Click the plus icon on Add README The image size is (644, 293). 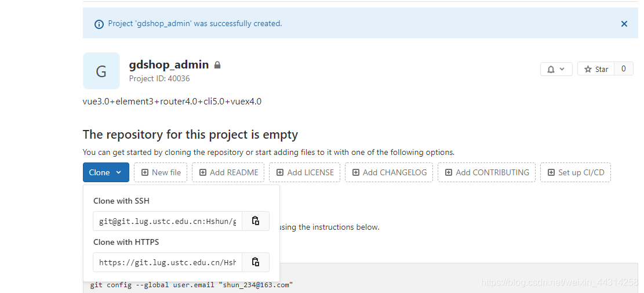tap(202, 172)
